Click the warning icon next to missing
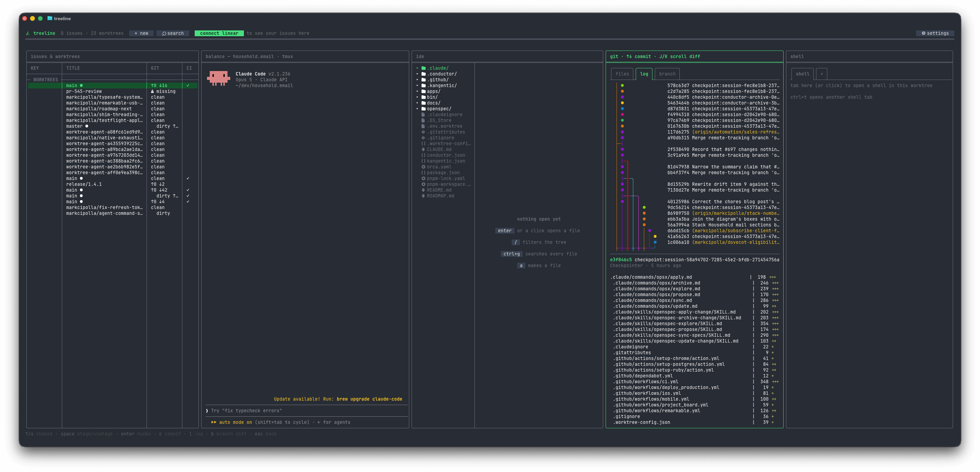The height and width of the screenshot is (472, 980). [x=153, y=91]
